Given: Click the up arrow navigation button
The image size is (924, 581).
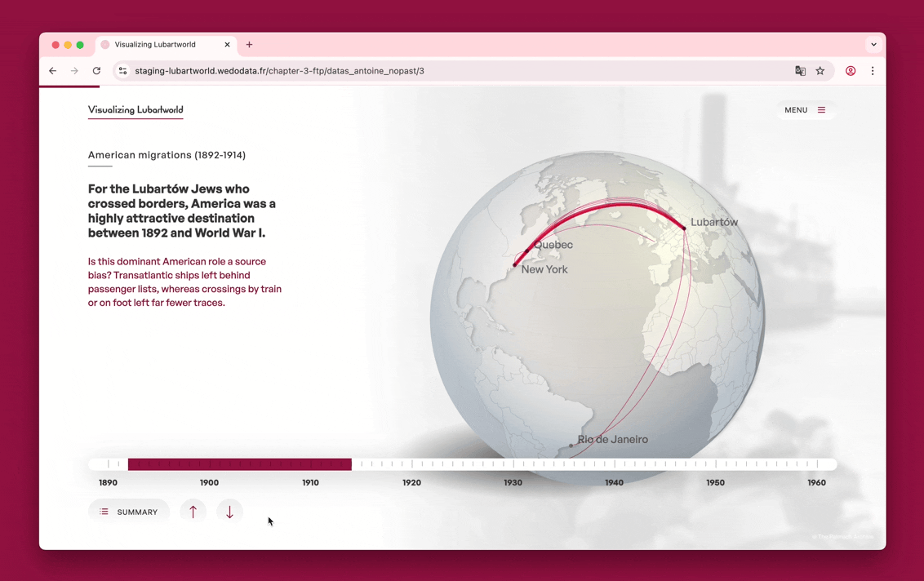Looking at the screenshot, I should [x=193, y=512].
